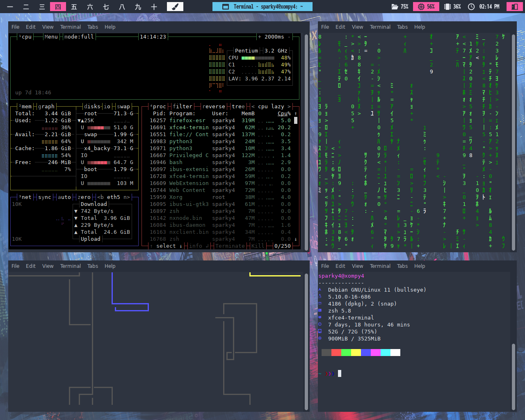
Task: Click right arrow to change cpu lazy sorting
Action: [x=289, y=106]
